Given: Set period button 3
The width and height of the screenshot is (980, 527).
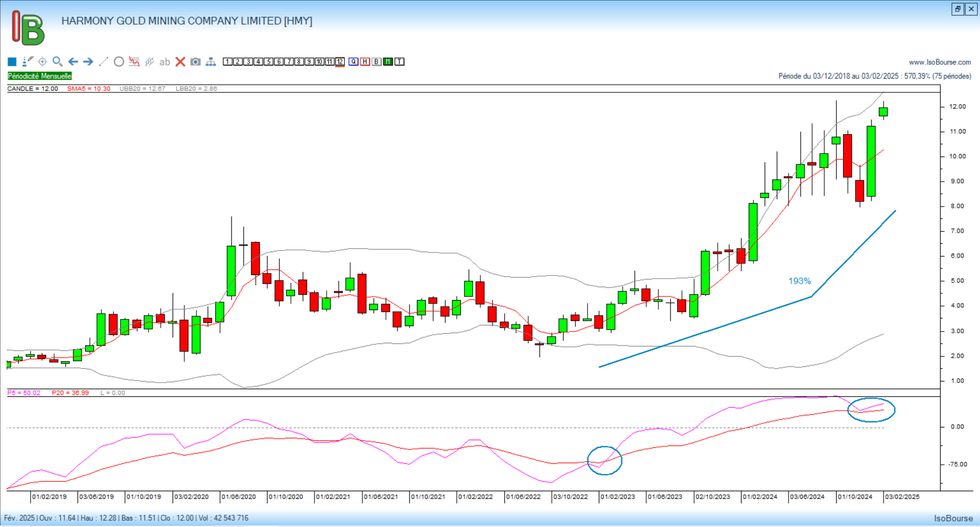Looking at the screenshot, I should click(x=248, y=62).
